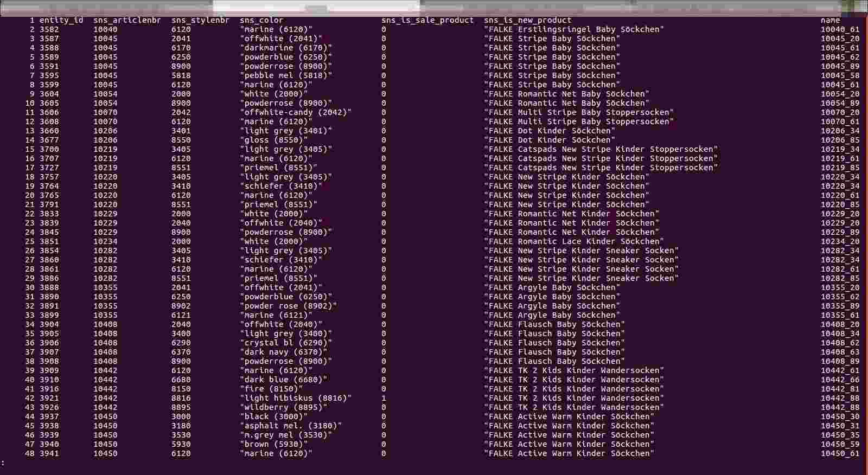The height and width of the screenshot is (475, 868).
Task: Click the name value 10234_20
Action: tap(840, 241)
